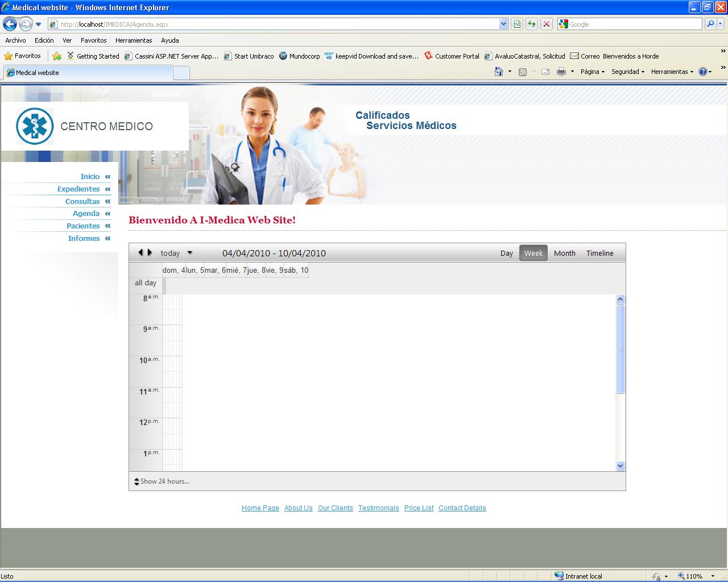Open Expedientes in the sidebar
Viewport: 728px width, 582px height.
tap(78, 189)
